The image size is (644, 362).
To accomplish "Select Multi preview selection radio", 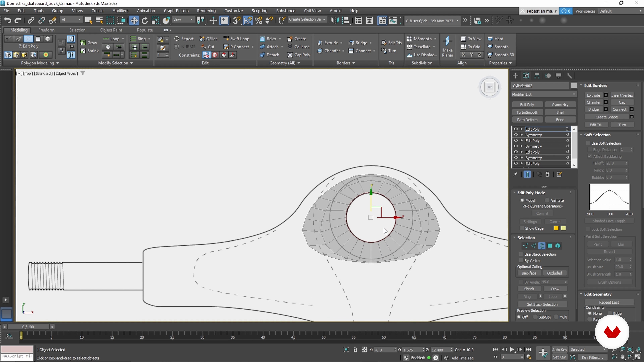I will (556, 317).
